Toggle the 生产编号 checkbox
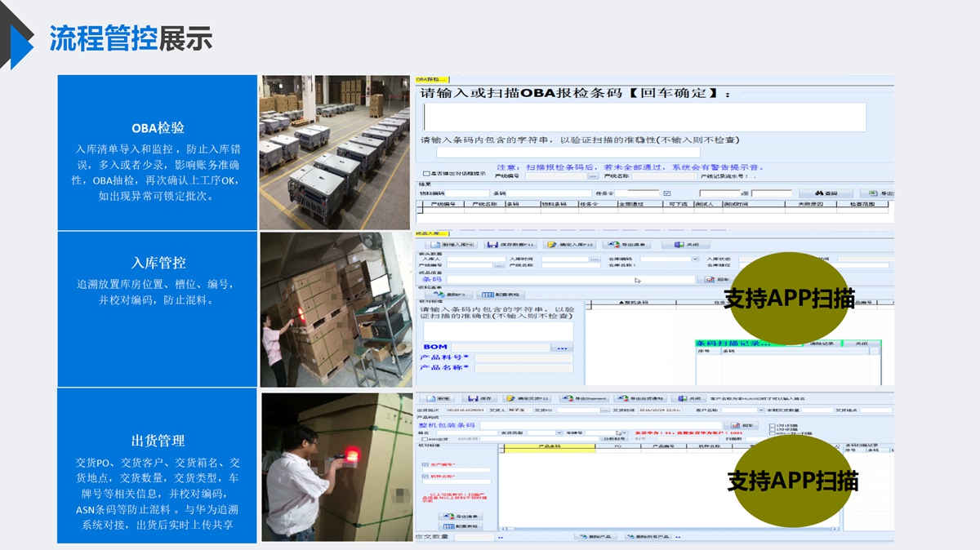This screenshot has height=550, width=980. tap(425, 464)
